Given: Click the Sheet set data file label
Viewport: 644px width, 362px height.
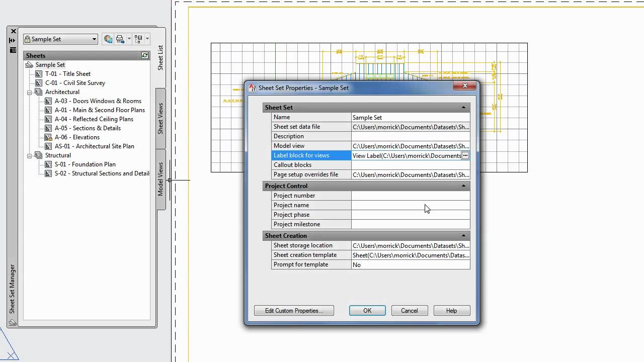Looking at the screenshot, I should click(297, 127).
